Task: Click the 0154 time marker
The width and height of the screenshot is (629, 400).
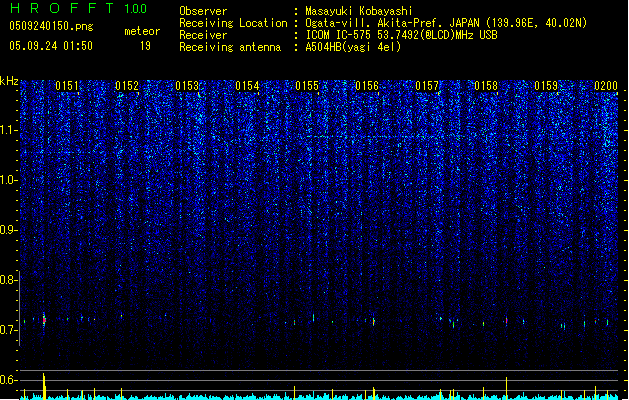Action: [247, 86]
